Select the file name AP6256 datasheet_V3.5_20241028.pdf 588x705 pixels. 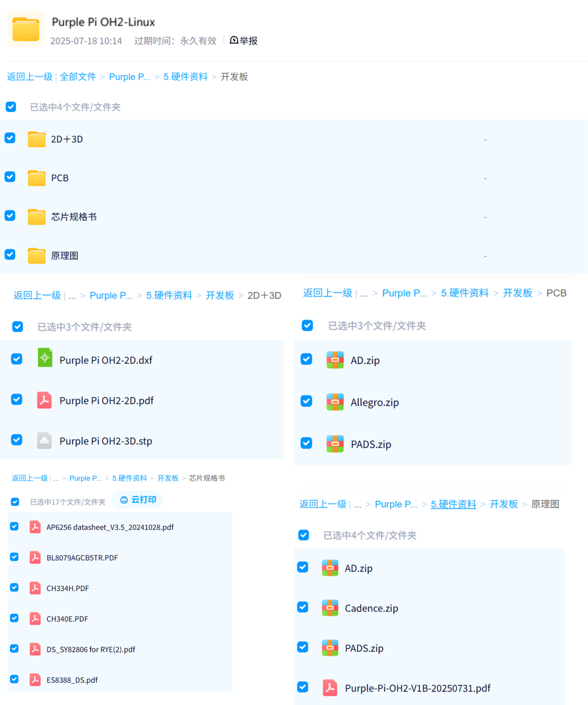(110, 527)
